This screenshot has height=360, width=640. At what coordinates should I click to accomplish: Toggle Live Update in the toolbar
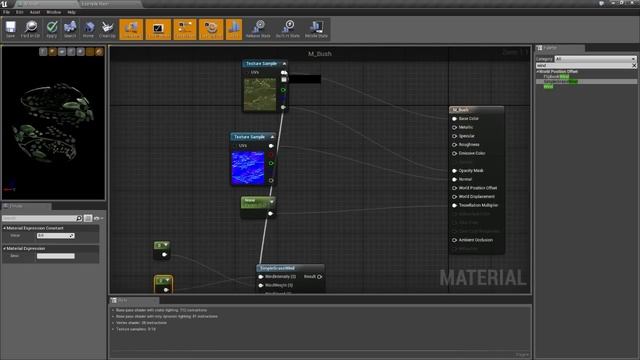point(211,29)
